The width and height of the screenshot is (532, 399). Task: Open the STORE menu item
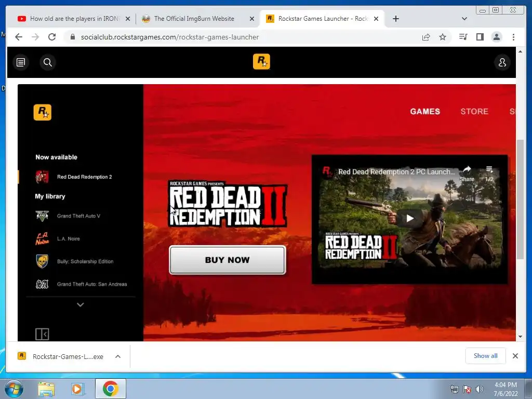pos(474,111)
